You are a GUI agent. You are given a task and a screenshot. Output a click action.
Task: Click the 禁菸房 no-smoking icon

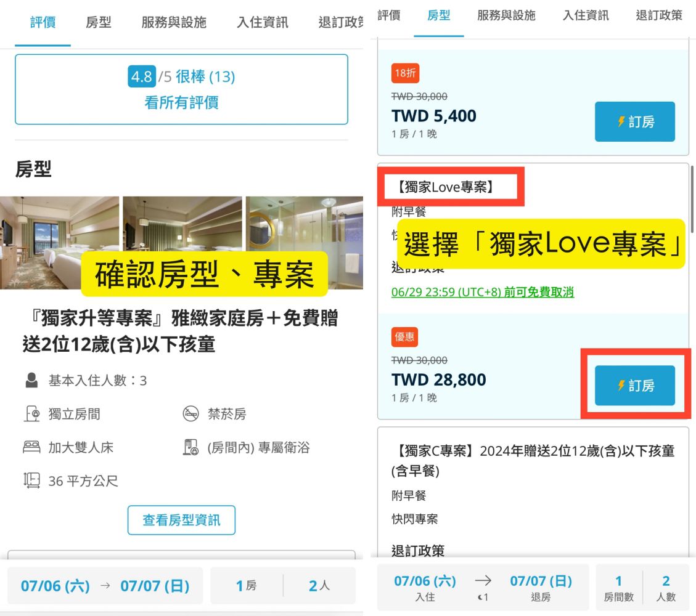pos(191,414)
